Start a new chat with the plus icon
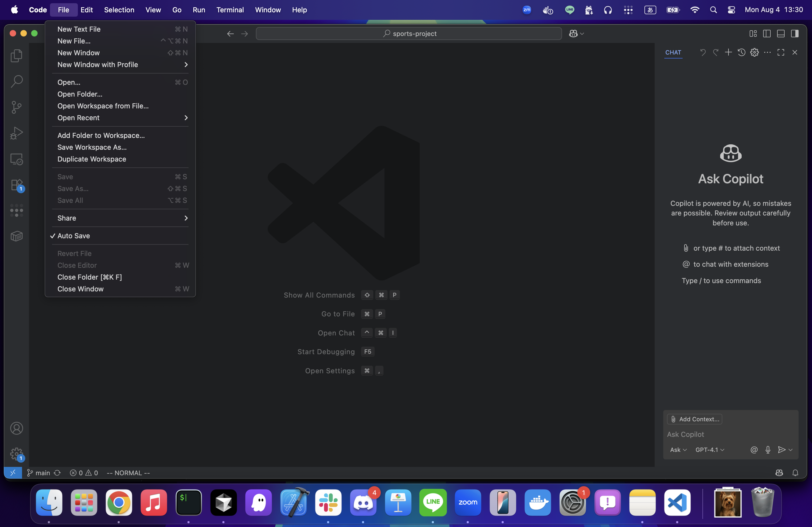Screen dimensions: 812x527 (728, 53)
